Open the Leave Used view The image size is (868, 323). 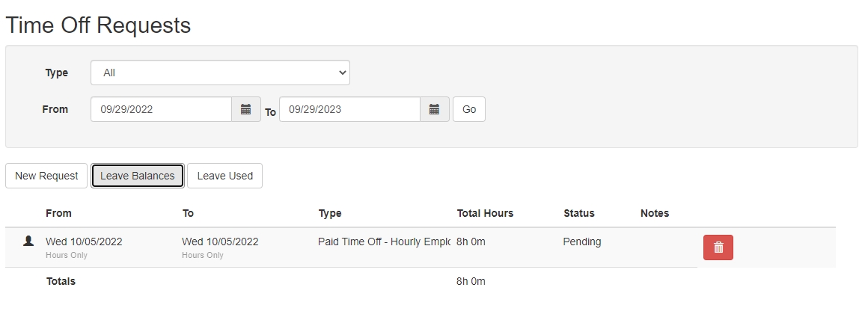(x=224, y=176)
